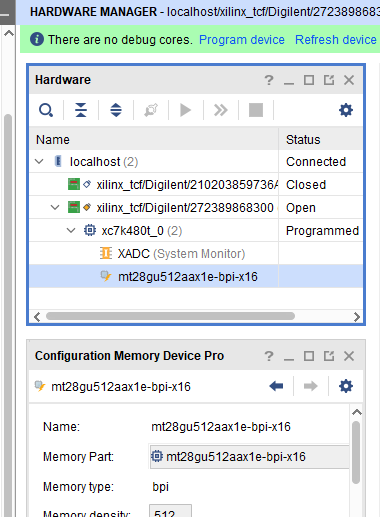
Task: Click the Programmed status cell
Action: pyautogui.click(x=322, y=231)
